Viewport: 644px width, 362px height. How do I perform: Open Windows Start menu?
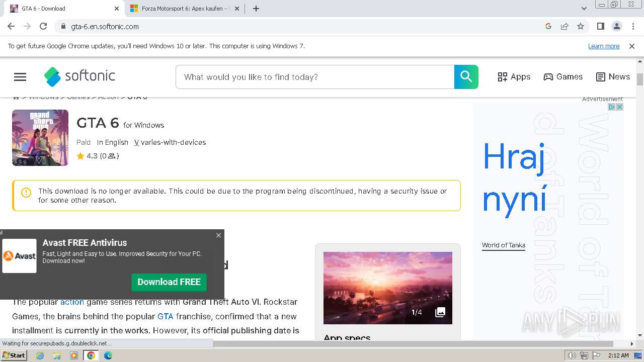[14, 355]
